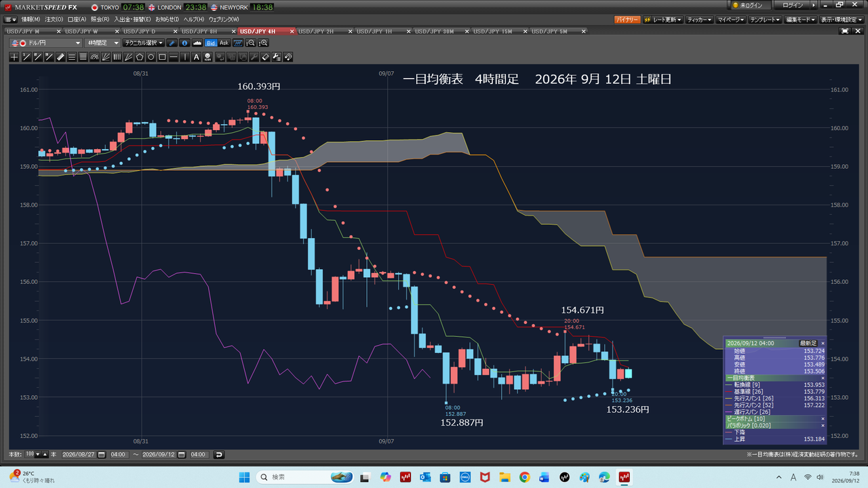Select the crosshair cursor tool
868x488 pixels.
pos(14,57)
